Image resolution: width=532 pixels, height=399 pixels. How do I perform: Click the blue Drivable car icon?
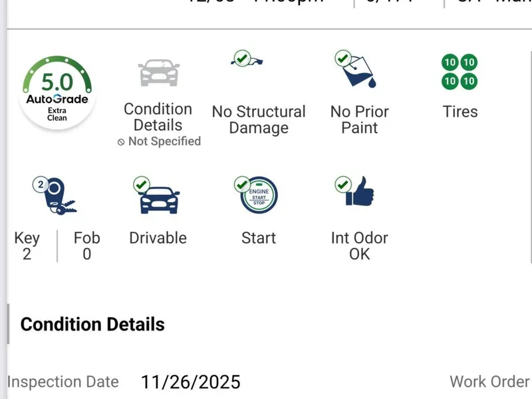(x=156, y=196)
